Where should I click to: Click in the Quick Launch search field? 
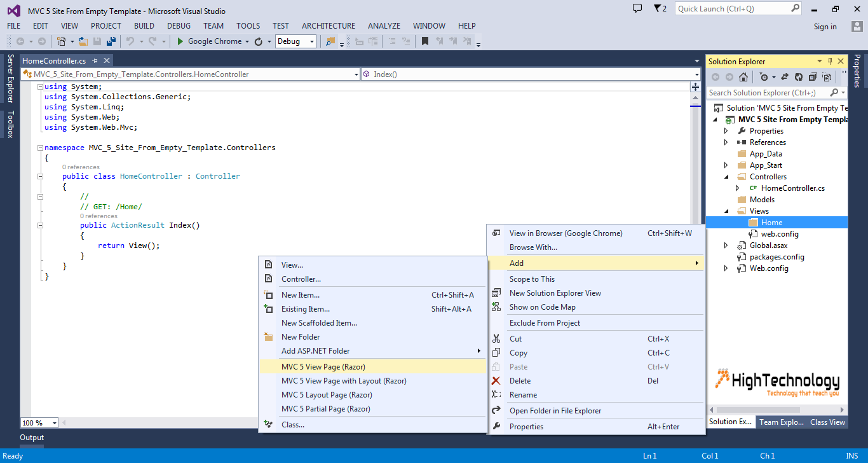pos(732,8)
